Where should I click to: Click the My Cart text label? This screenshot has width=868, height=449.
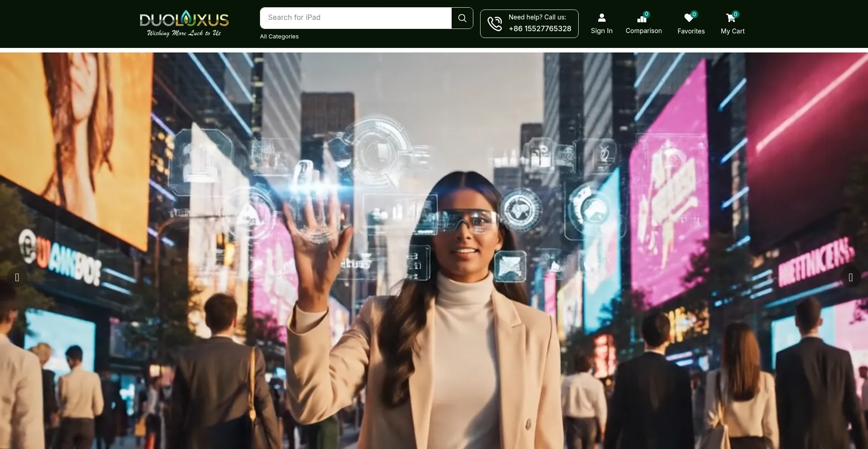tap(732, 31)
